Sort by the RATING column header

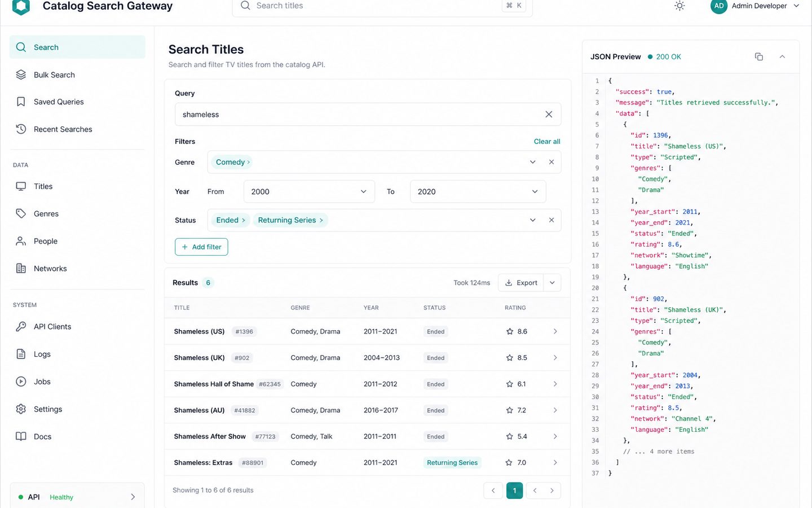click(515, 308)
